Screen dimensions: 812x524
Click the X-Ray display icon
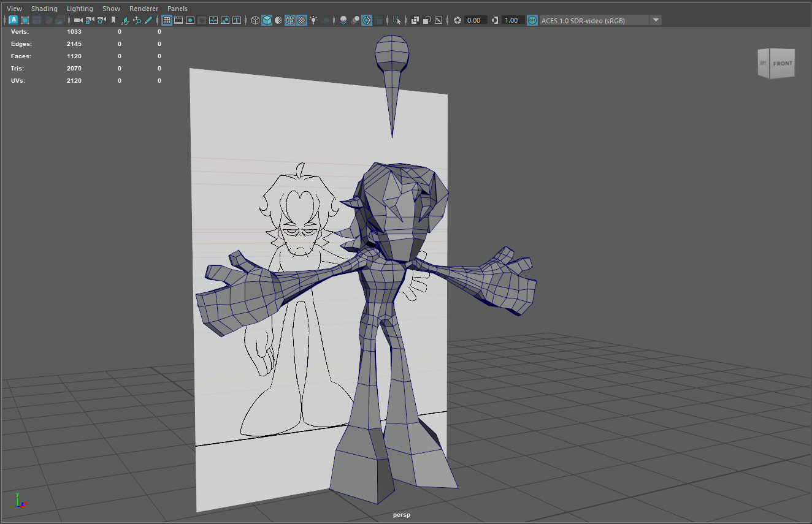(x=415, y=20)
